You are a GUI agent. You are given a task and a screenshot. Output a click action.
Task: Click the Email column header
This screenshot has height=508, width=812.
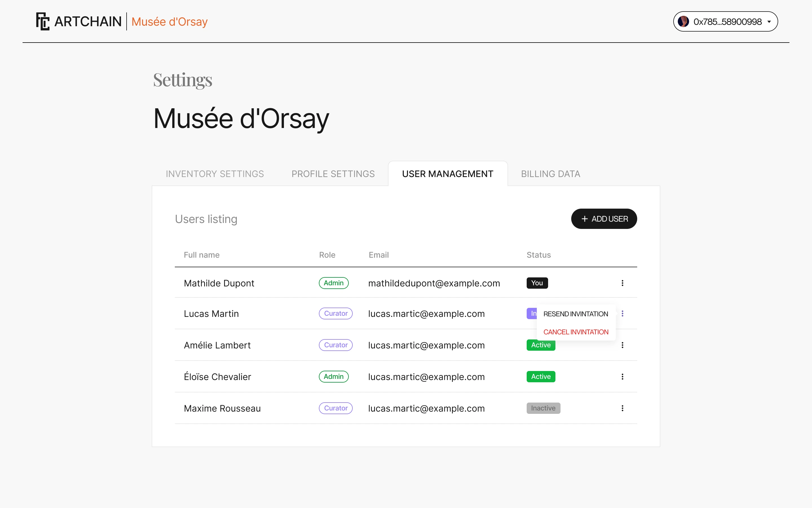[x=378, y=255]
